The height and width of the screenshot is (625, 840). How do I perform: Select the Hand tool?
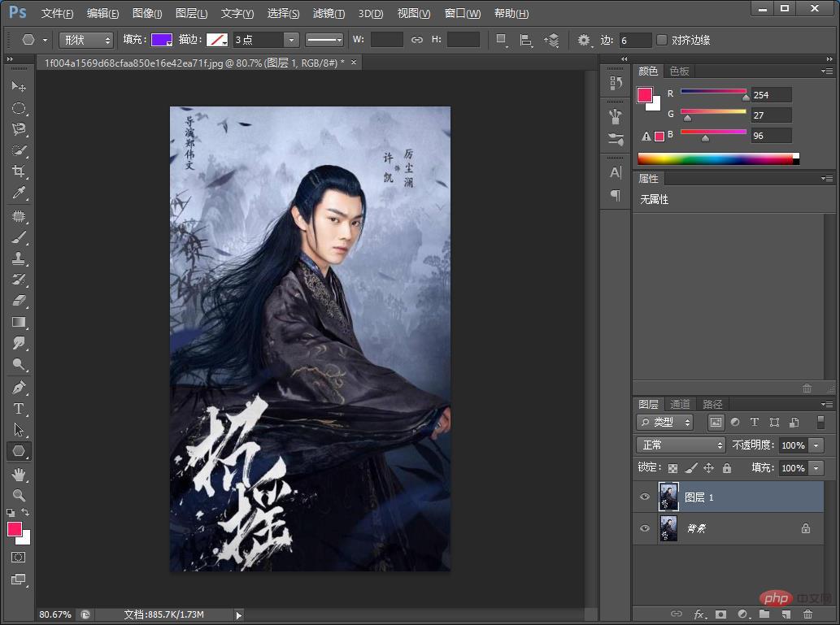coord(18,474)
